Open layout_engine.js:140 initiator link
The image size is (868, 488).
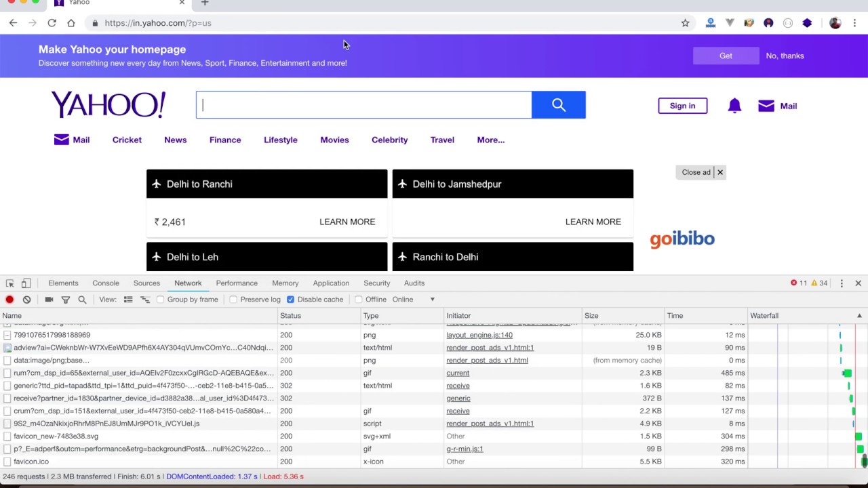click(479, 335)
